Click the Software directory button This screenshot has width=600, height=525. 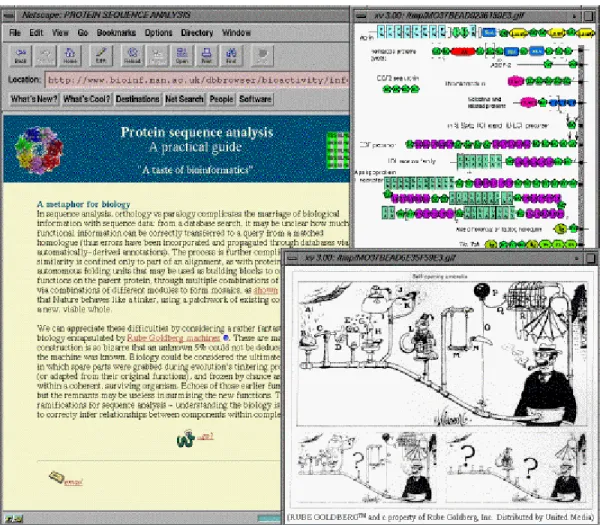tap(255, 99)
